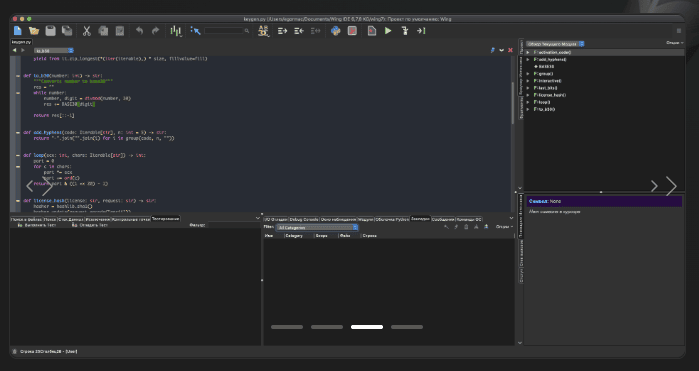Cut selection with scissors icon

point(86,31)
